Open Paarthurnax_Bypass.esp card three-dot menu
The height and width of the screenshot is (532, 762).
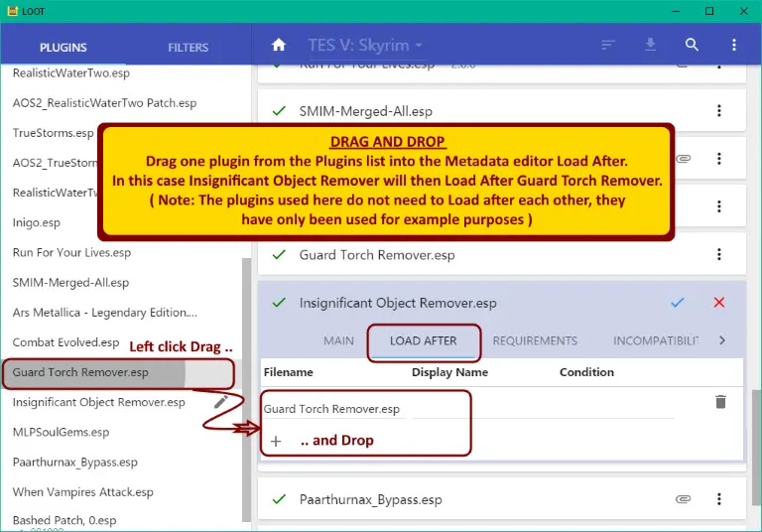[719, 499]
